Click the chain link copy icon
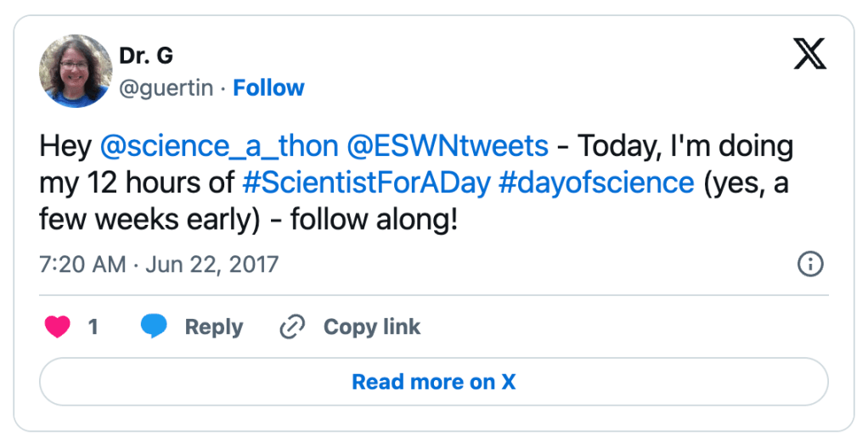This screenshot has height=442, width=868. point(292,327)
